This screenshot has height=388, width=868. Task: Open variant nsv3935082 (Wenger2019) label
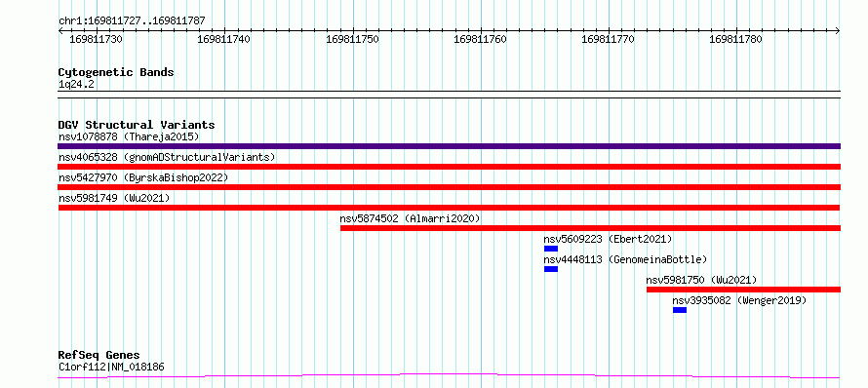click(x=739, y=300)
